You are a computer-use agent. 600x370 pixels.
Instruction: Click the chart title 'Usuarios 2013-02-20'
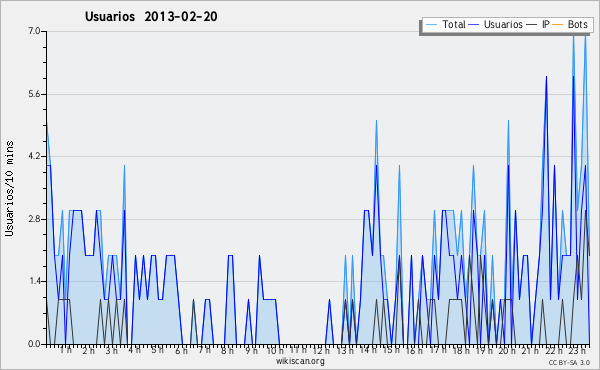(151, 17)
